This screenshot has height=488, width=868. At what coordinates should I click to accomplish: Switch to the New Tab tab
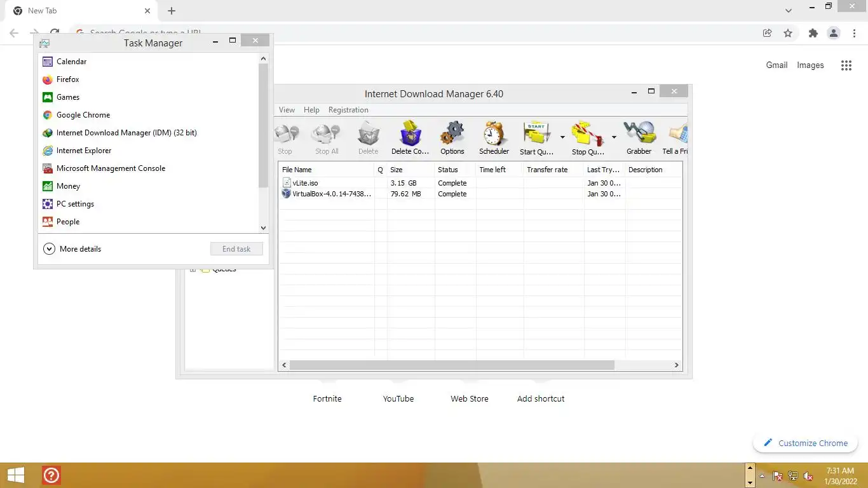pos(81,11)
